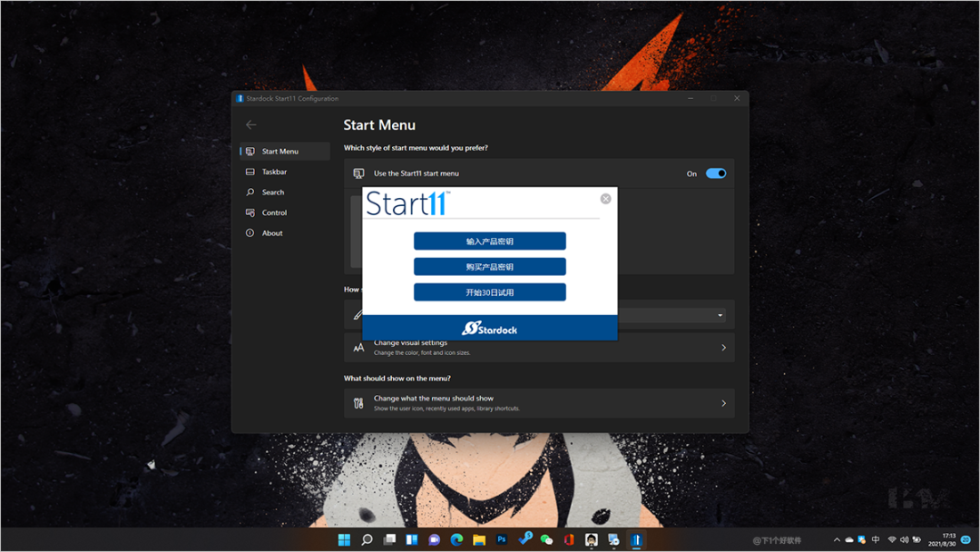This screenshot has width=980, height=552.
Task: Close the Start11 license popup
Action: click(x=605, y=199)
